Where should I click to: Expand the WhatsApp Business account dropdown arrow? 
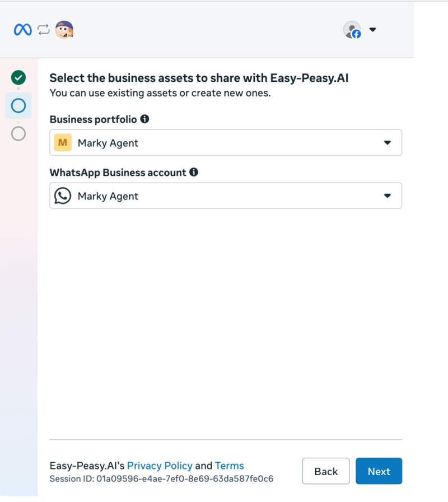[388, 196]
